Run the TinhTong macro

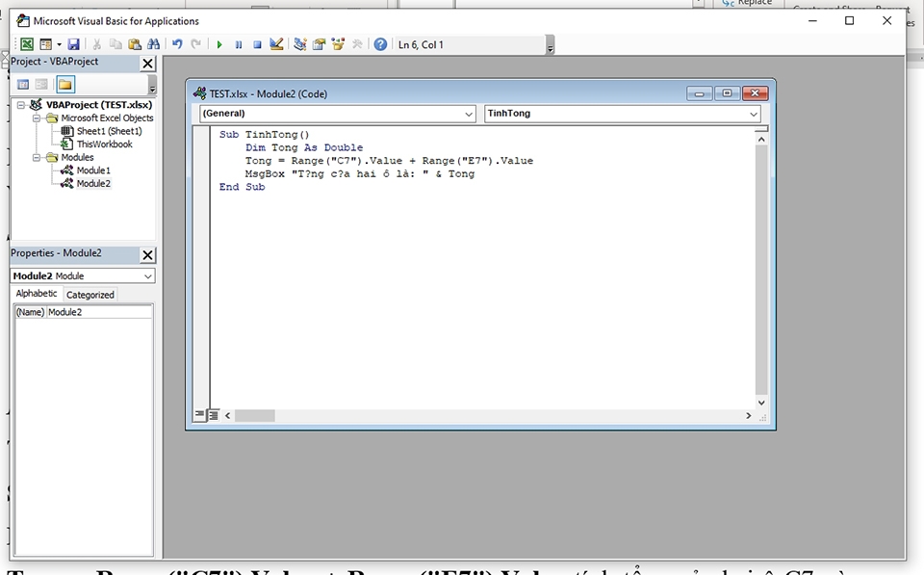[219, 44]
